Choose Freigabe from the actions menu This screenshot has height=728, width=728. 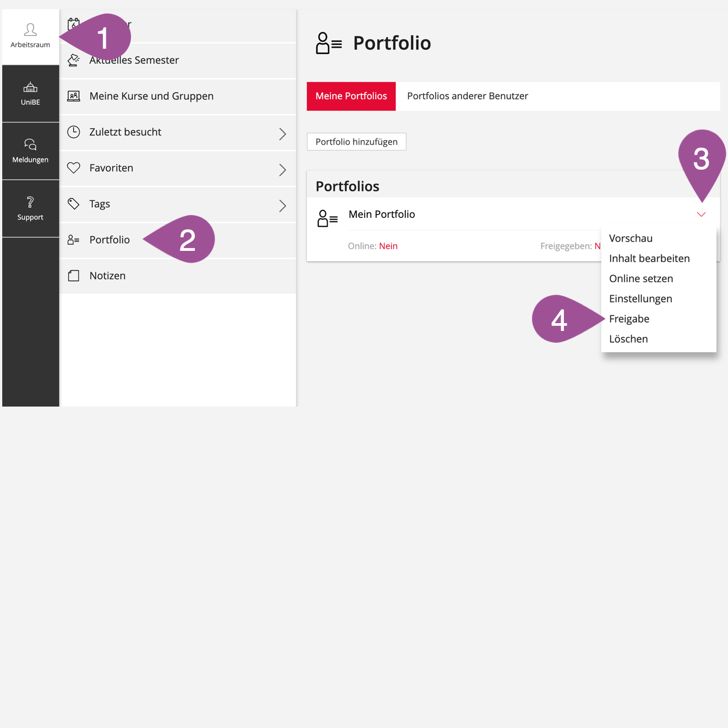(629, 319)
